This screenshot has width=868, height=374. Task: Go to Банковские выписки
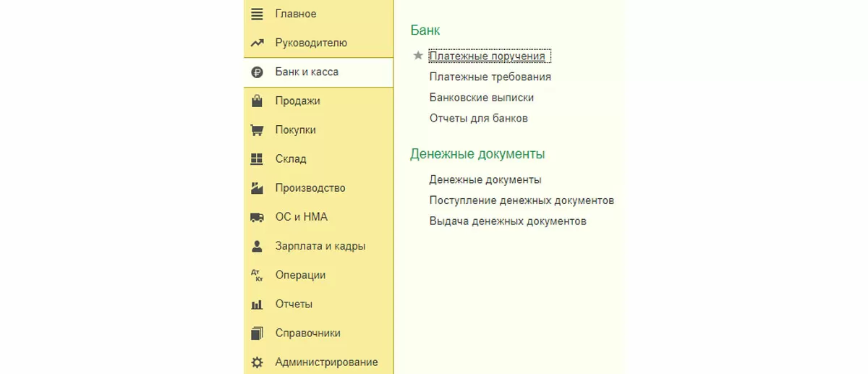481,97
